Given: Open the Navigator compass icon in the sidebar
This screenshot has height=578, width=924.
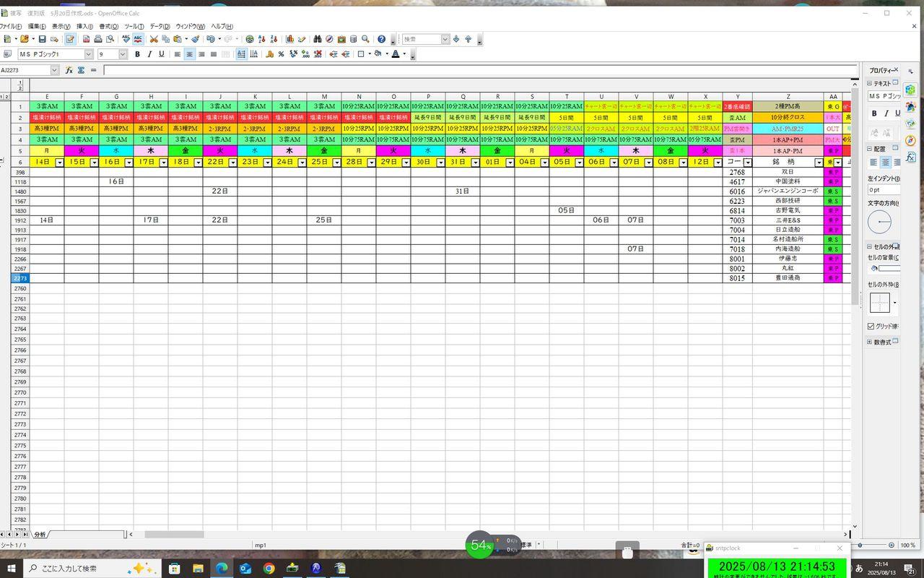Looking at the screenshot, I should pyautogui.click(x=910, y=140).
